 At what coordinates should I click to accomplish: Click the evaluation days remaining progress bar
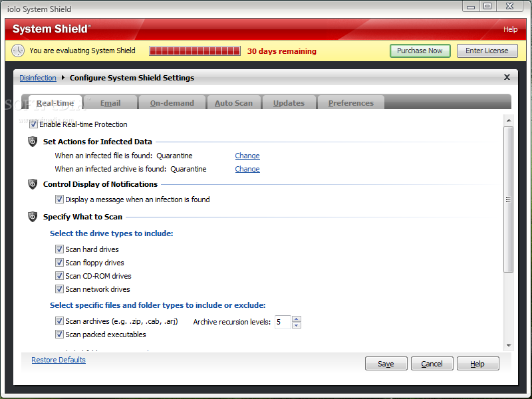pyautogui.click(x=195, y=51)
